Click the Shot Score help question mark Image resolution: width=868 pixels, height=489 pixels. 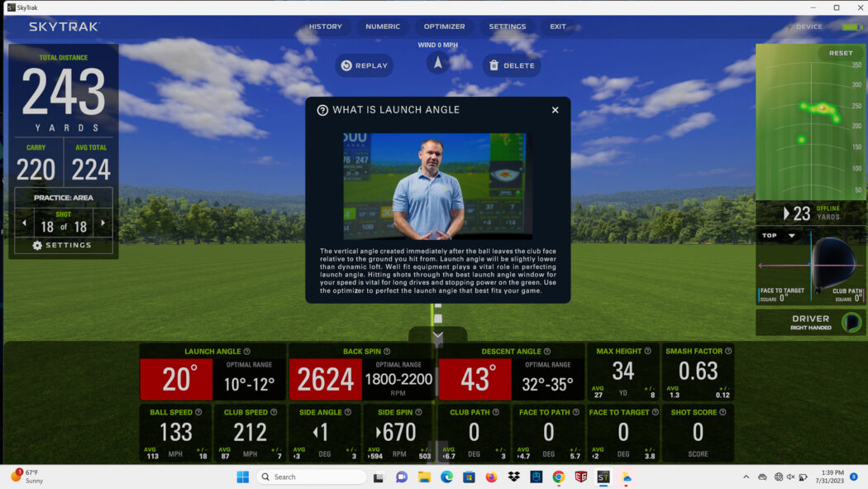pyautogui.click(x=723, y=411)
